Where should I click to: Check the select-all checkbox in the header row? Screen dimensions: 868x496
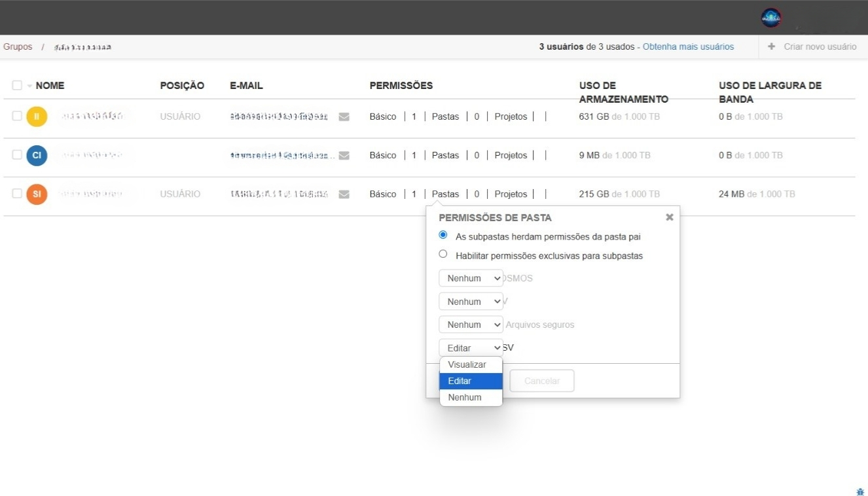[x=17, y=85]
